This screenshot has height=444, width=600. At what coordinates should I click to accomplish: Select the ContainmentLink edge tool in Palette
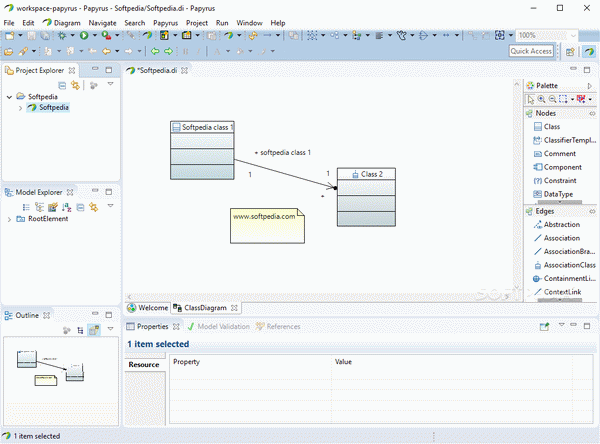click(x=565, y=278)
